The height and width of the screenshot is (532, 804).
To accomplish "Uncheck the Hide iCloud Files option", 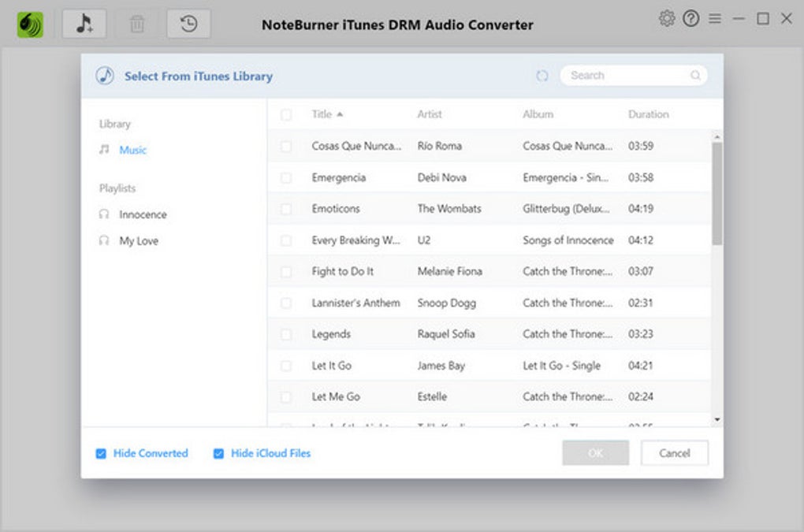I will pos(218,454).
